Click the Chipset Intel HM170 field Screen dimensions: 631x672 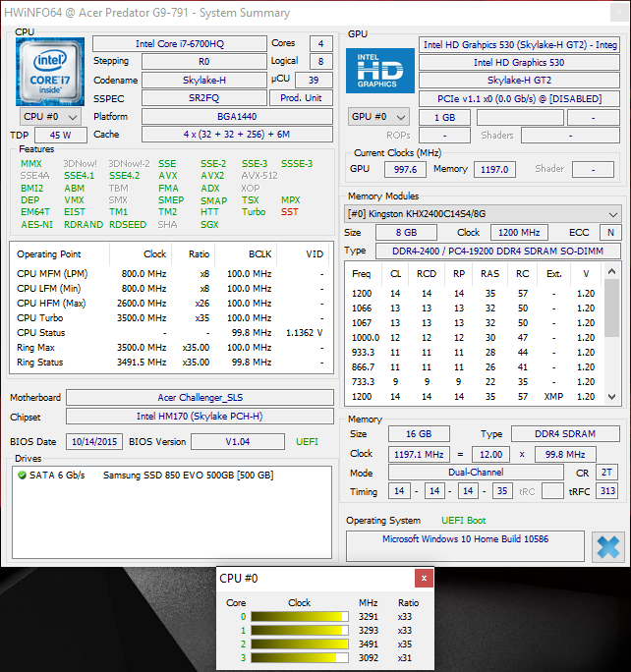pos(200,417)
